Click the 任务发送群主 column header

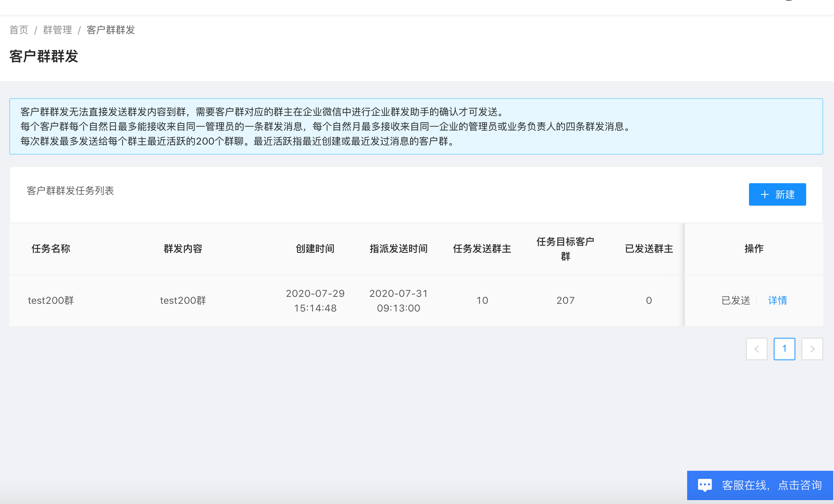pyautogui.click(x=482, y=249)
